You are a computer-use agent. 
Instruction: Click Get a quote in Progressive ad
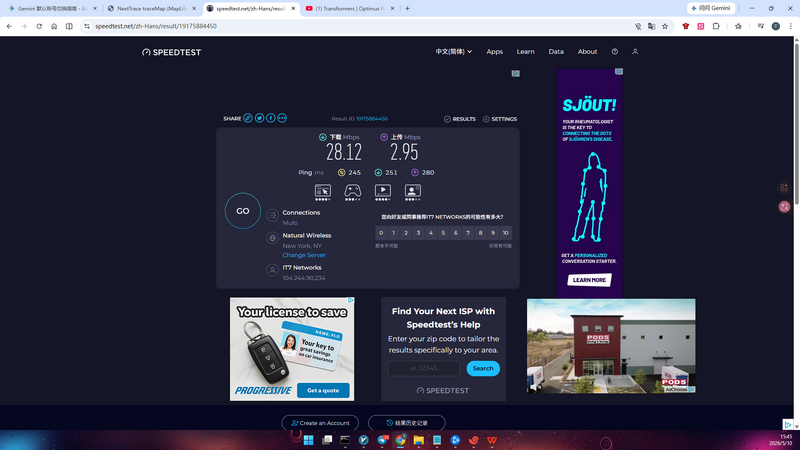323,390
